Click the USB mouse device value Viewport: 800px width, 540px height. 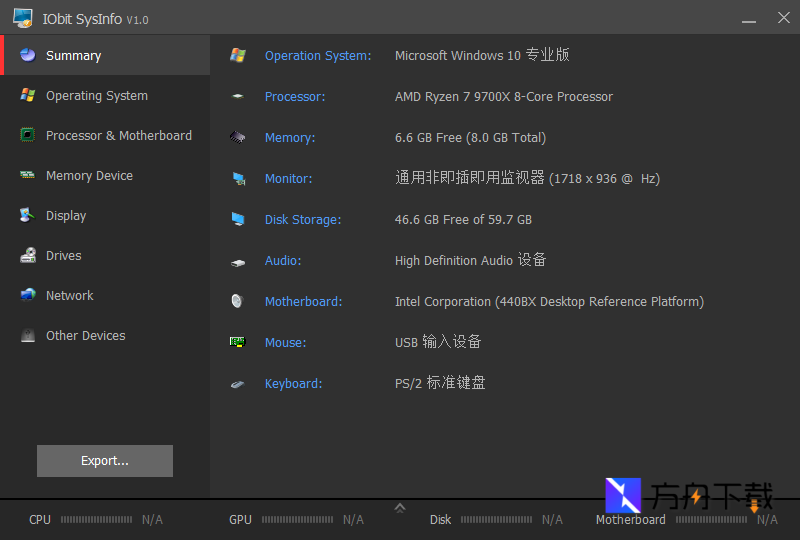point(438,342)
